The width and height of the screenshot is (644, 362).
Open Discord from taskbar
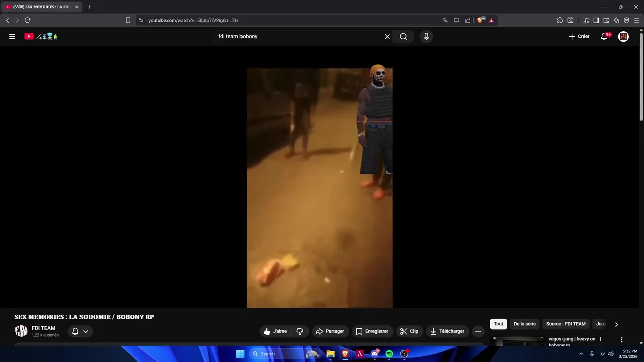(x=374, y=354)
